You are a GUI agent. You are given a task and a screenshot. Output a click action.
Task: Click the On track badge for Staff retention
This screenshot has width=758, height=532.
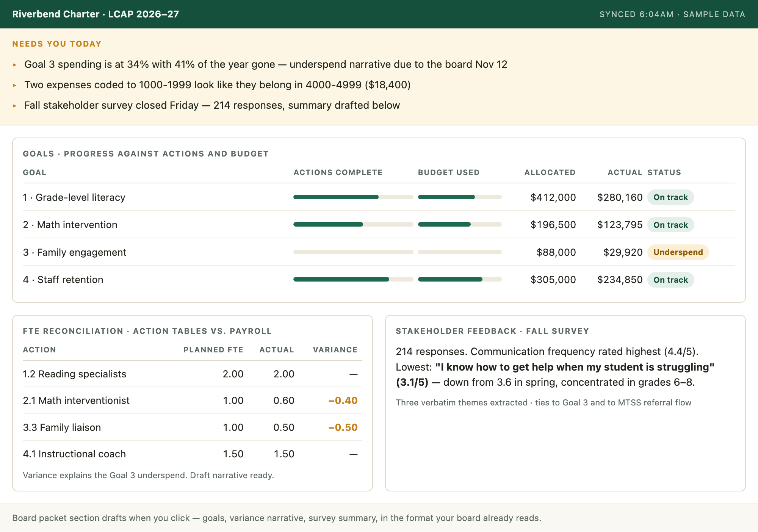(670, 280)
